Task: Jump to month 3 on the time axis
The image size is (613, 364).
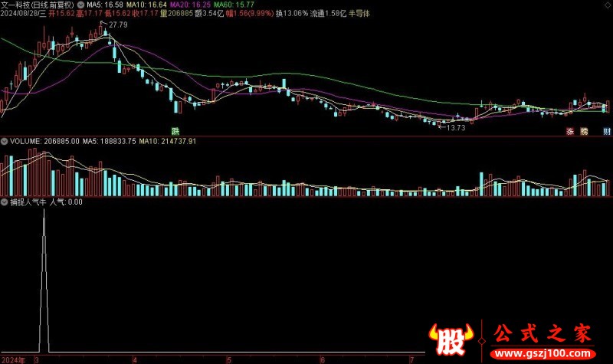Action: point(37,360)
